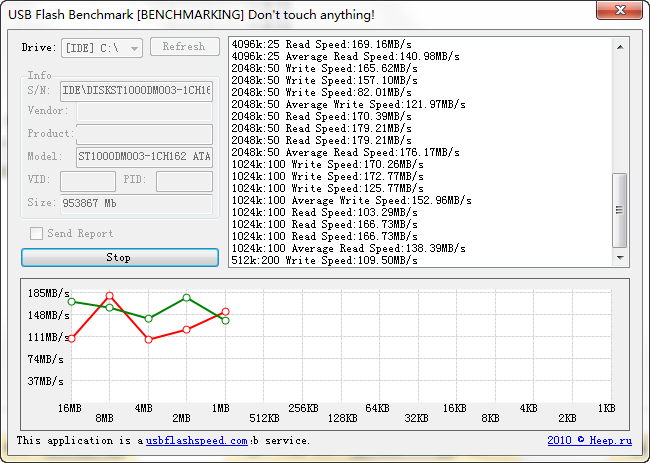Select log line '1024k:100 Write Speed:172.77MB/s'
The height and width of the screenshot is (463, 650).
click(327, 177)
